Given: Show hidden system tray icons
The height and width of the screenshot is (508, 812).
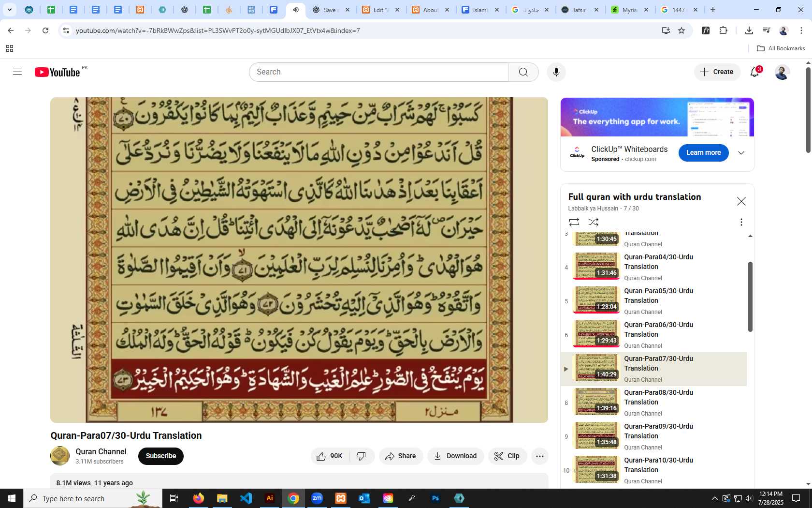Looking at the screenshot, I should (x=714, y=498).
